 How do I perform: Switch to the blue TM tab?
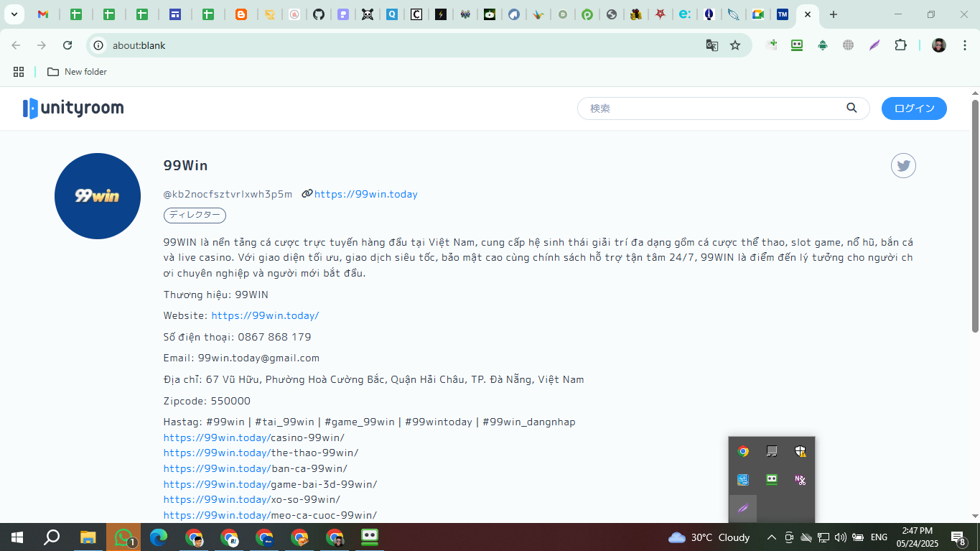coord(783,14)
